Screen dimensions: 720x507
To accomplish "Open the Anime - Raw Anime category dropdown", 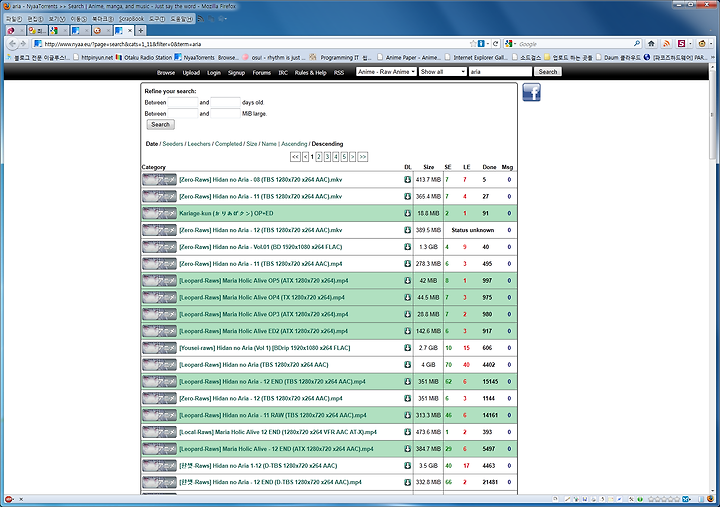I will point(386,72).
